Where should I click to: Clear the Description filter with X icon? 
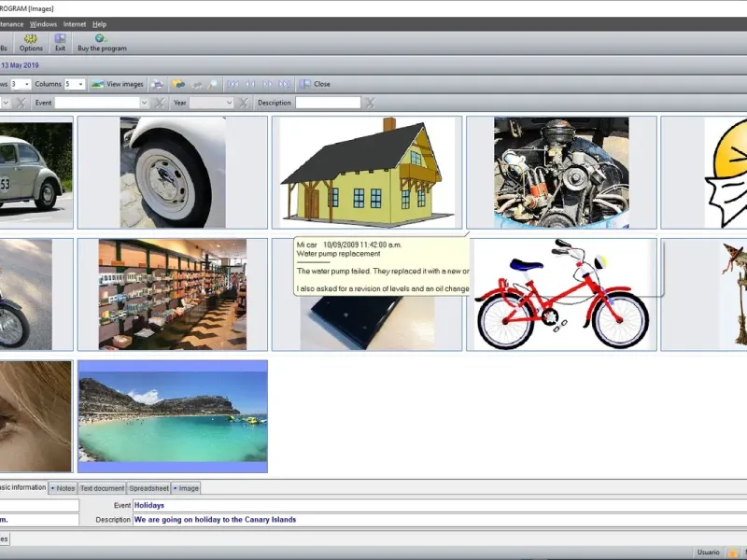point(370,103)
